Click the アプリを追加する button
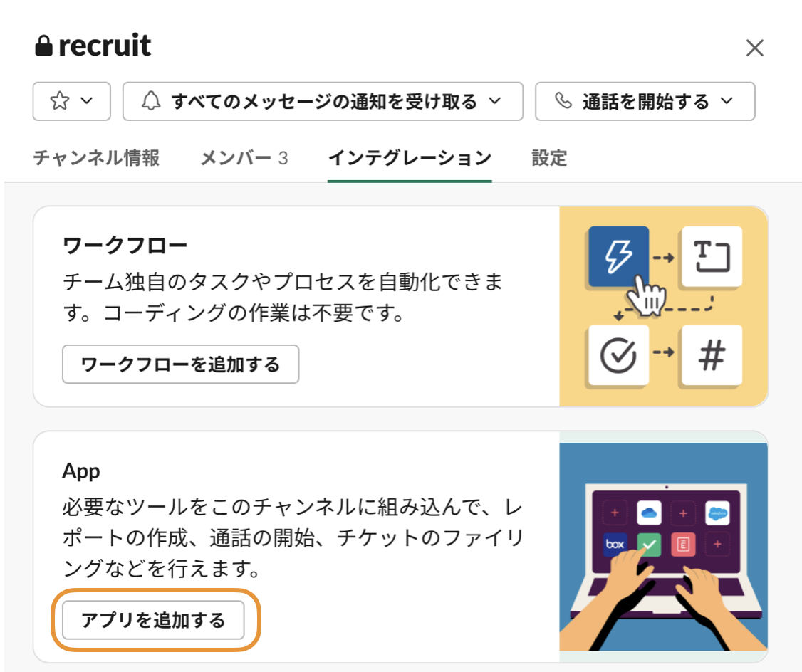 pyautogui.click(x=153, y=620)
